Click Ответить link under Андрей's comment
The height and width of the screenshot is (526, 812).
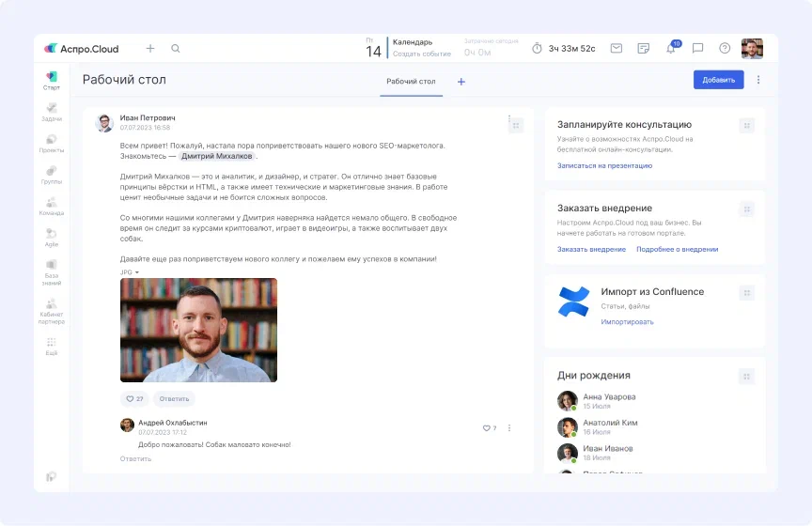pos(135,458)
